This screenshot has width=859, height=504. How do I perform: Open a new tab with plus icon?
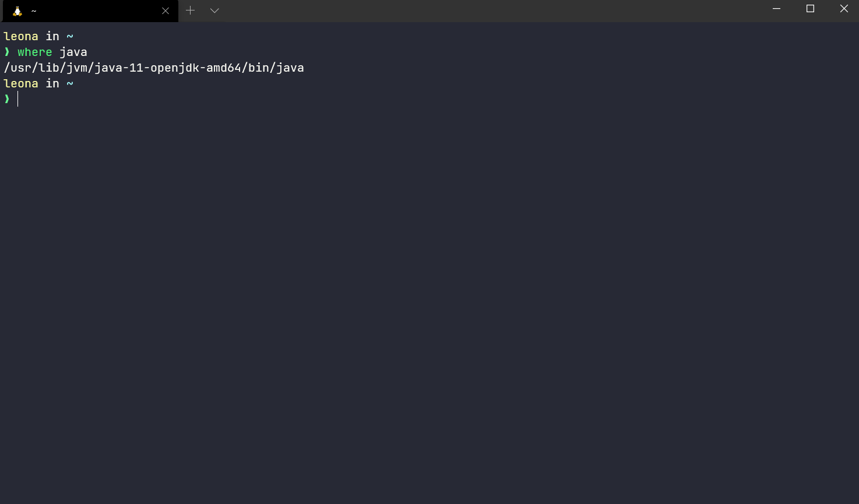(x=190, y=10)
